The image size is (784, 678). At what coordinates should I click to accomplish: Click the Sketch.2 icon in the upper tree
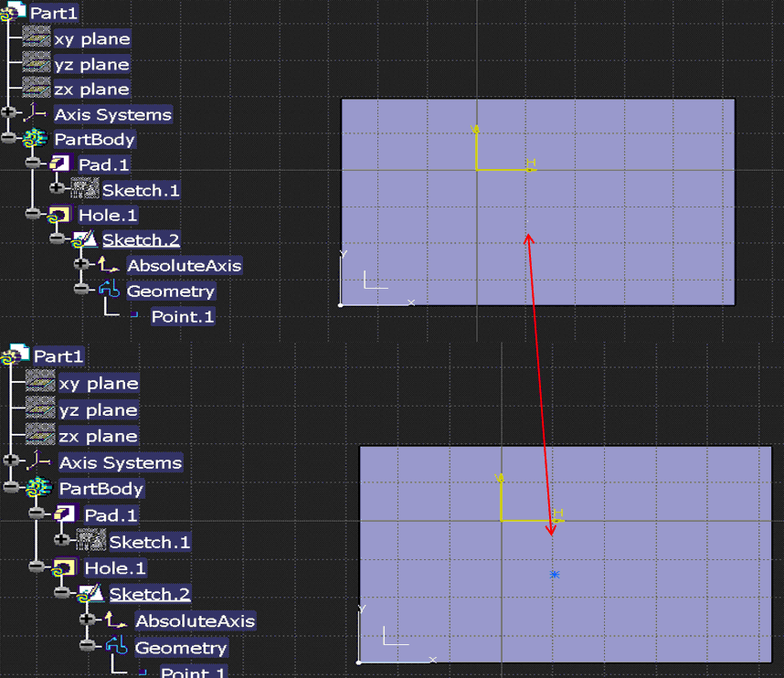click(84, 239)
